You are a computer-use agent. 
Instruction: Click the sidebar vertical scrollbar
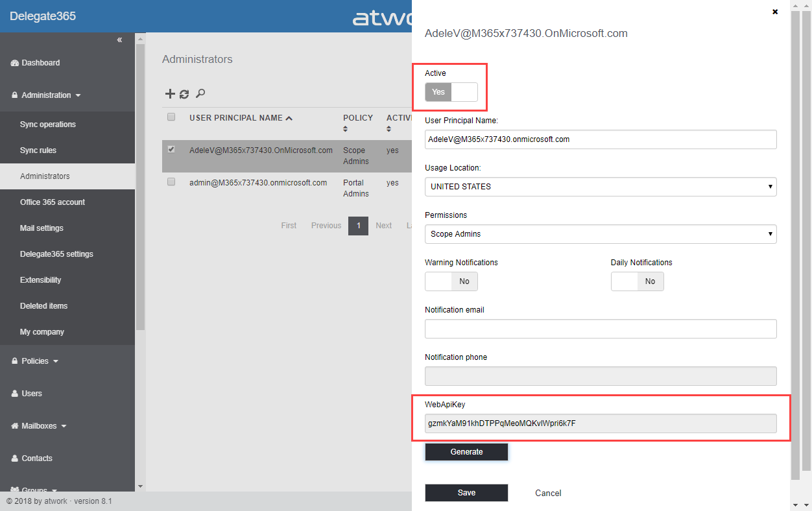(140, 187)
